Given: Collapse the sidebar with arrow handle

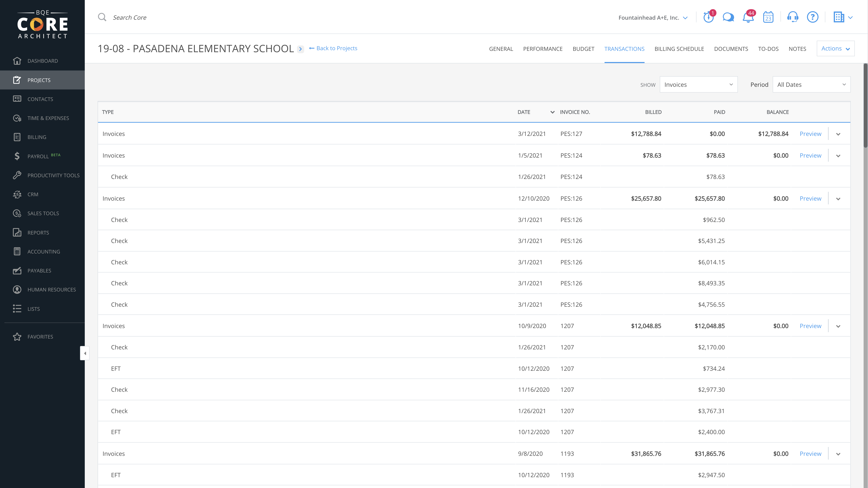Looking at the screenshot, I should [85, 353].
